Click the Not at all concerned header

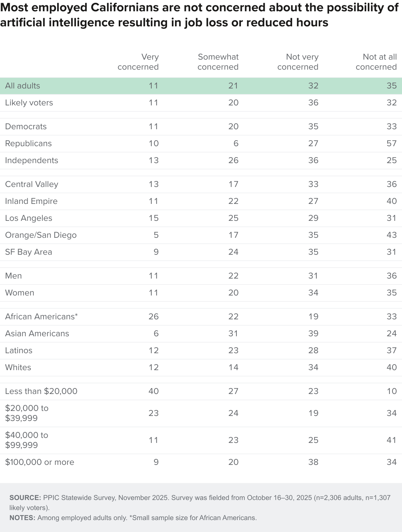tap(376, 62)
